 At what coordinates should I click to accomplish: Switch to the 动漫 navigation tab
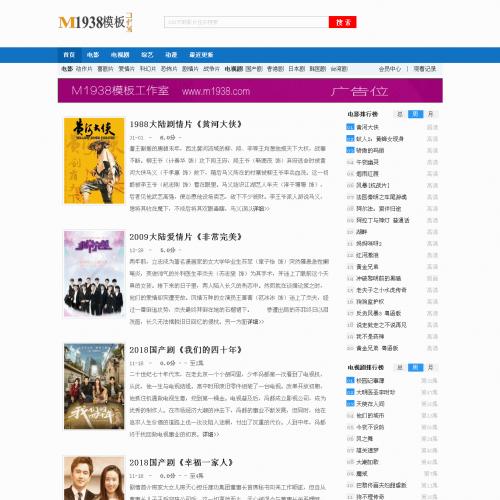[x=171, y=55]
